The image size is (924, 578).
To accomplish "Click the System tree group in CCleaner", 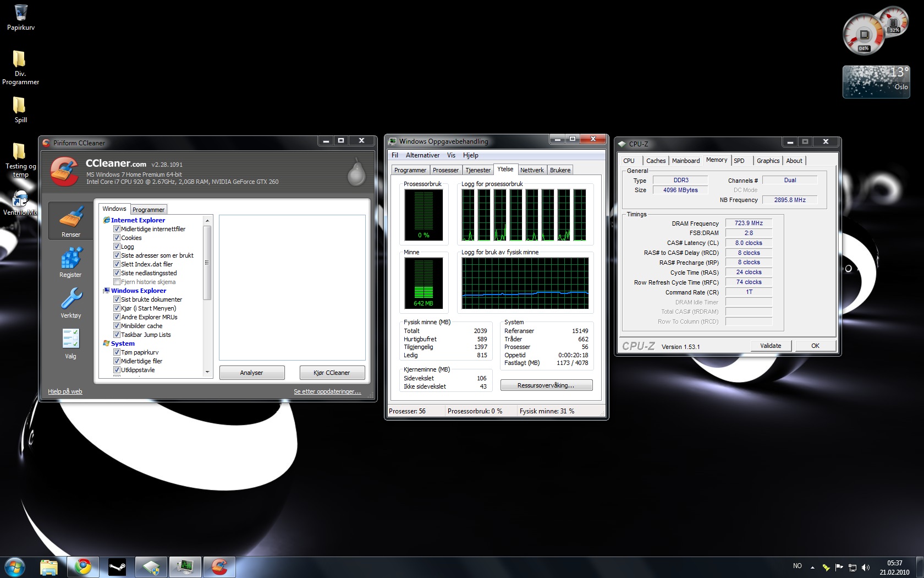I will (x=122, y=343).
